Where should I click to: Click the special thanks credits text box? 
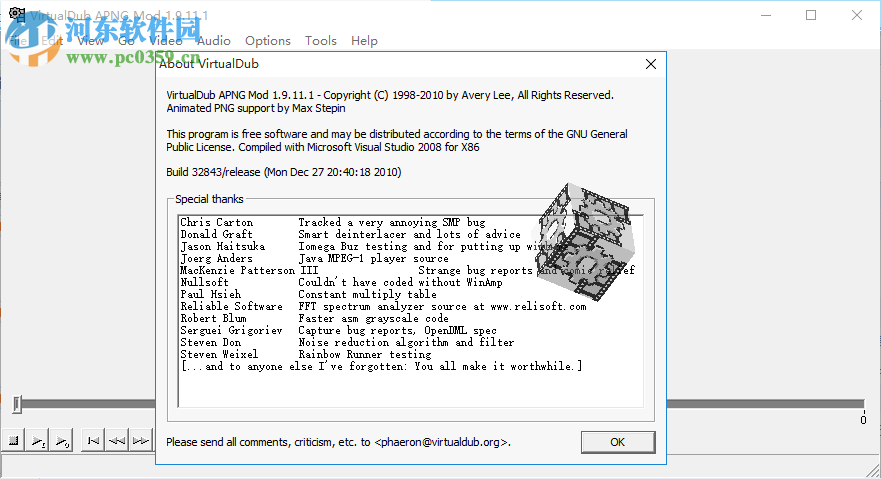(x=411, y=311)
